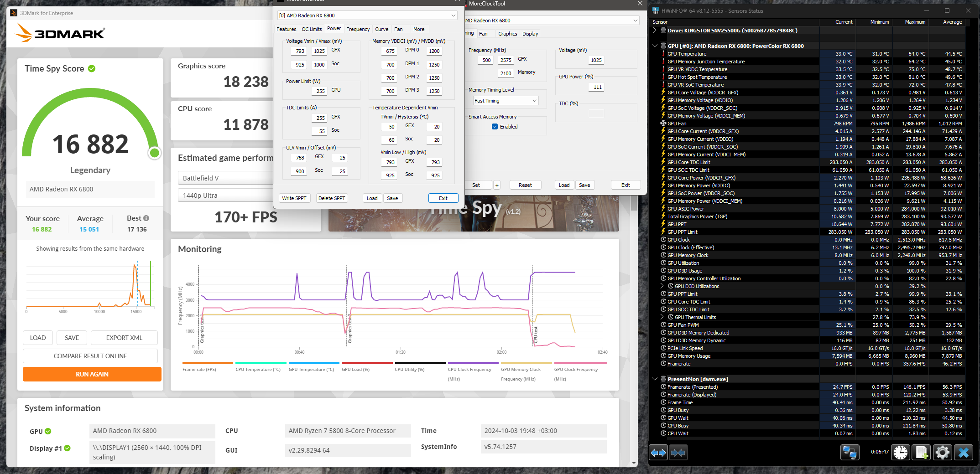Switch to OC Limits tab
Viewport: 980px width, 474px height.
pos(312,29)
